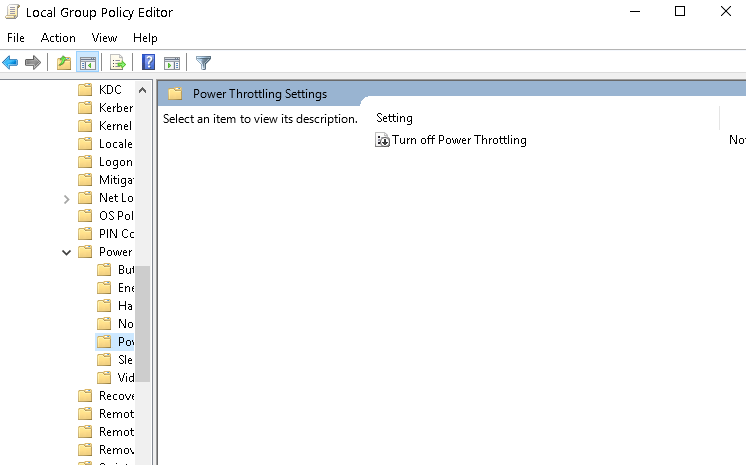Close the Local Group Policy Editor window
The height and width of the screenshot is (465, 746).
(x=726, y=11)
